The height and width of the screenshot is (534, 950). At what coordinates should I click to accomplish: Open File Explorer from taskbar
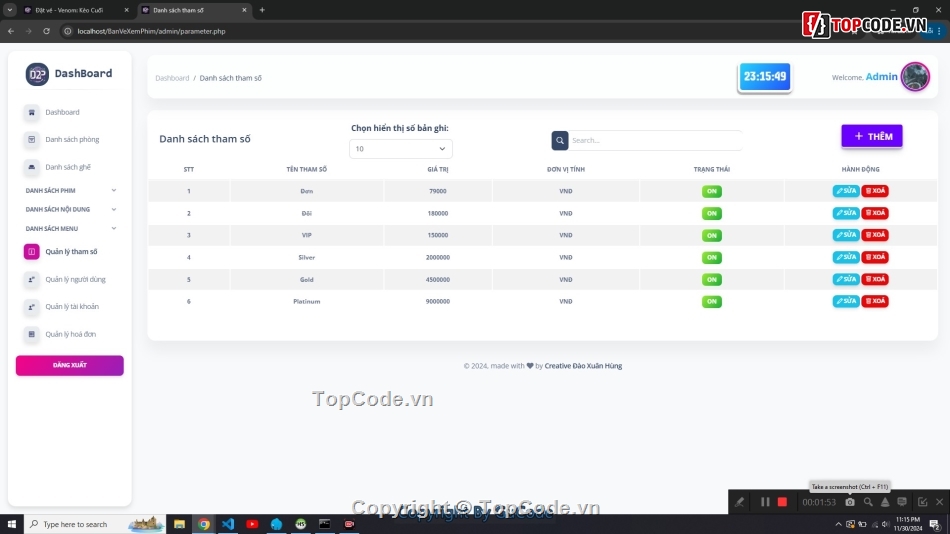179,524
